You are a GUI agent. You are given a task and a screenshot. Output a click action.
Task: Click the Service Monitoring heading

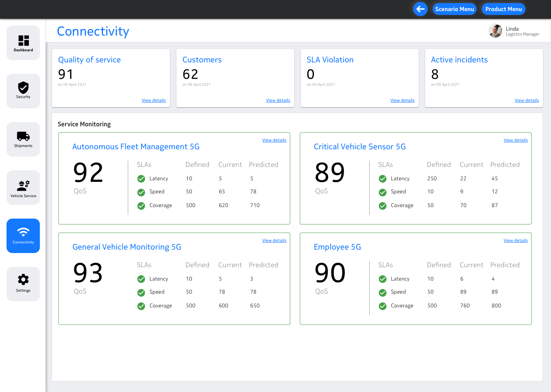click(84, 124)
